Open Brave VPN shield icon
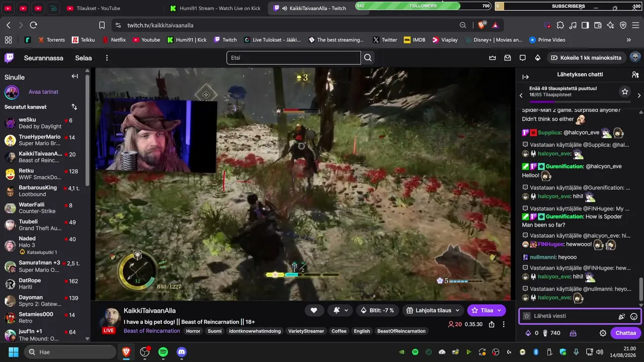This screenshot has height=362, width=644. point(623,25)
